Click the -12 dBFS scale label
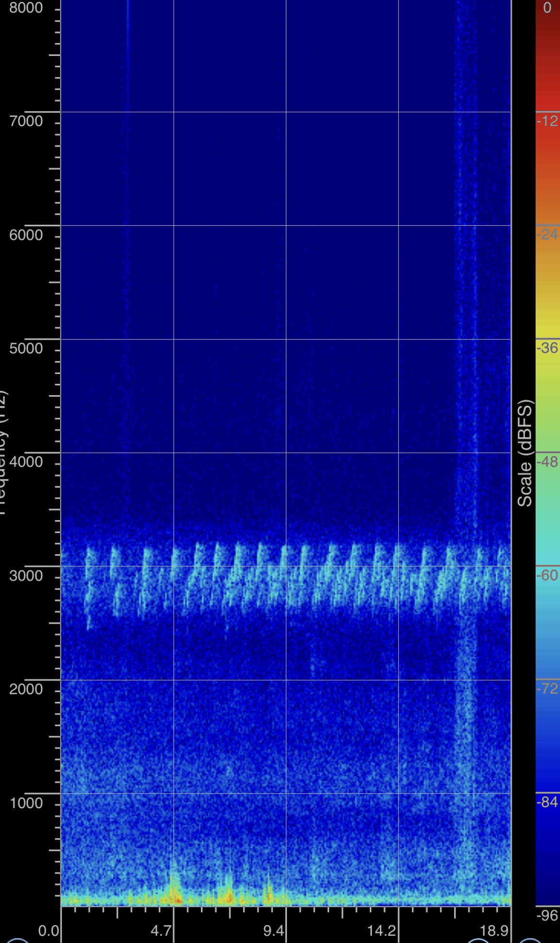This screenshot has width=560, height=943. click(547, 121)
